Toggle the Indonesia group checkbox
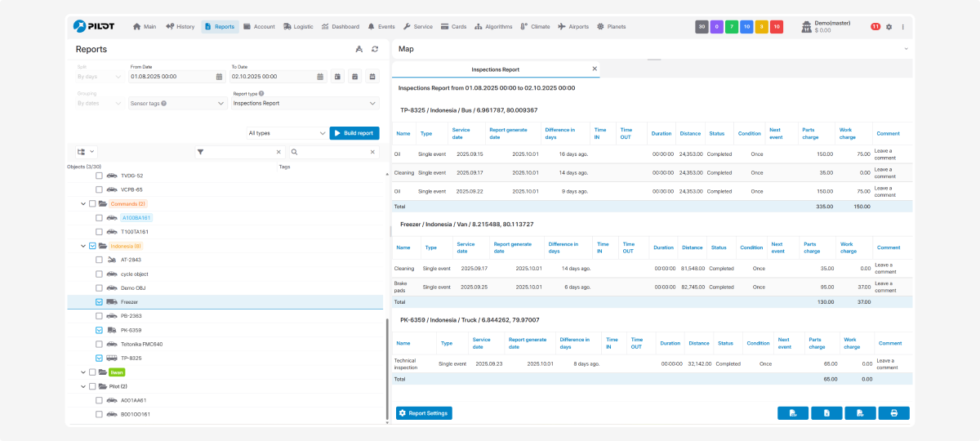980x441 pixels. pos(92,246)
